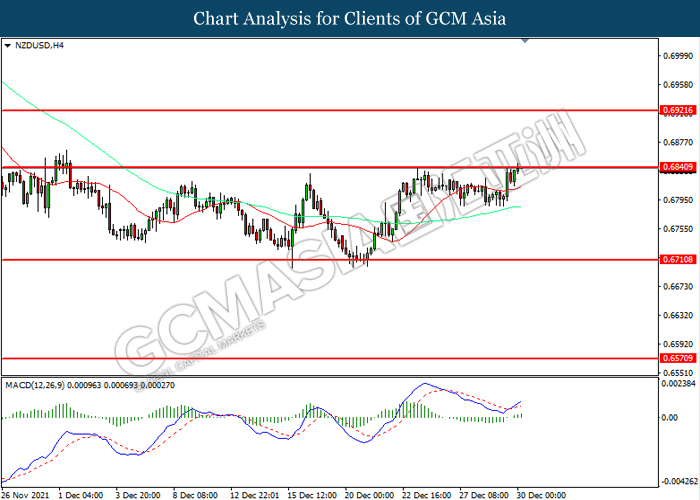Click the 0.66320 price axis value

(679, 316)
